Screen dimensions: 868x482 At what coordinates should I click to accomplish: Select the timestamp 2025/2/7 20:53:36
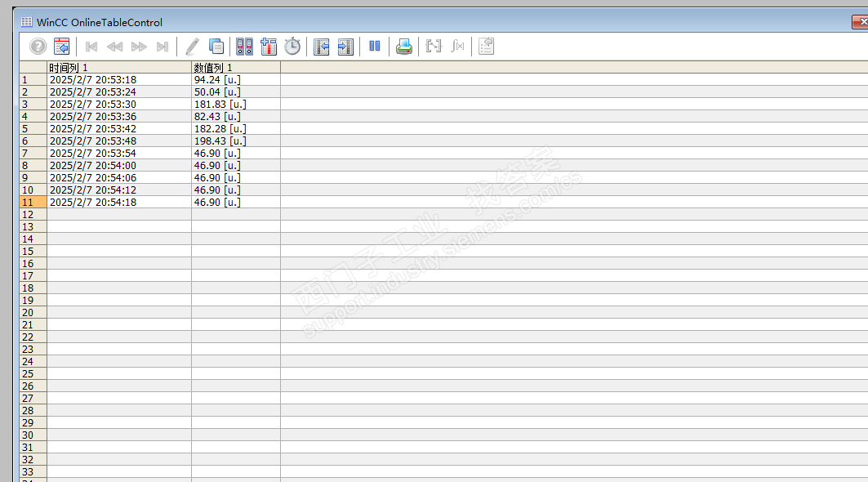93,116
